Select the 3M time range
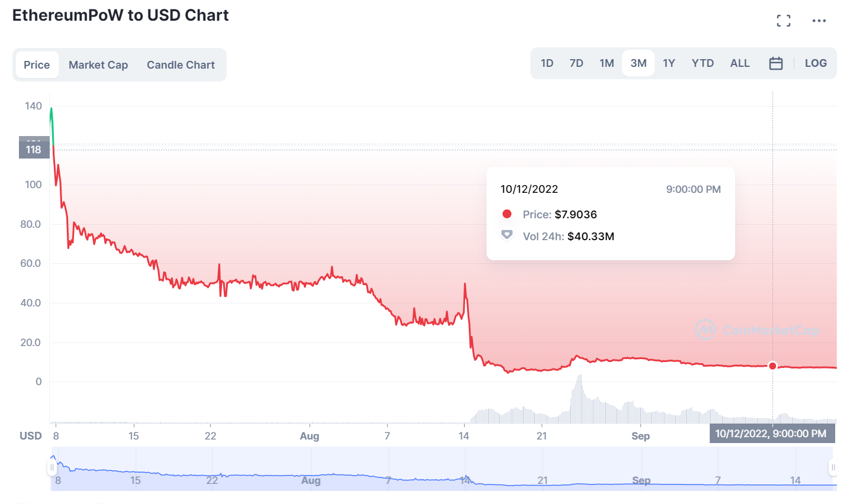 tap(638, 63)
